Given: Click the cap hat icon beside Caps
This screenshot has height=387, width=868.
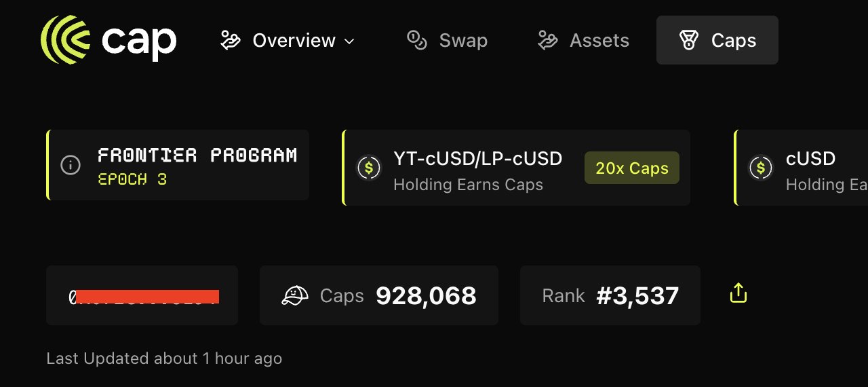Looking at the screenshot, I should pos(295,295).
